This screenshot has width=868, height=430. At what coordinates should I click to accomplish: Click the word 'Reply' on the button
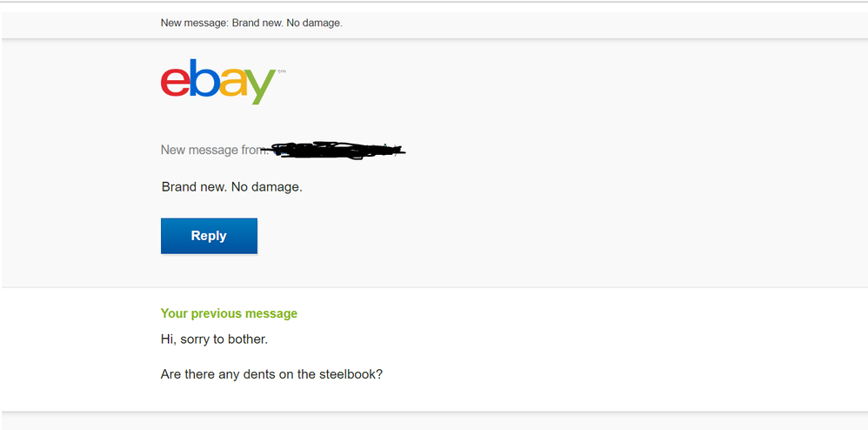[209, 236]
